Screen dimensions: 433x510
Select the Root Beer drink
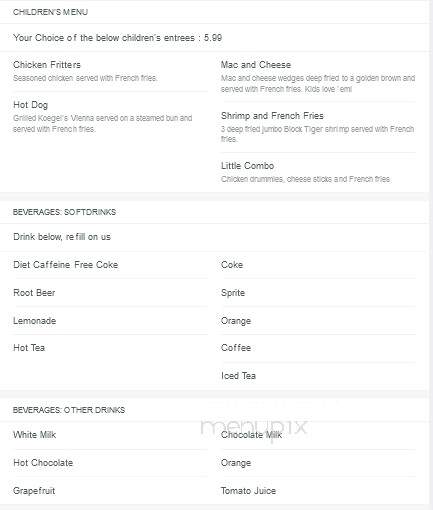click(34, 293)
